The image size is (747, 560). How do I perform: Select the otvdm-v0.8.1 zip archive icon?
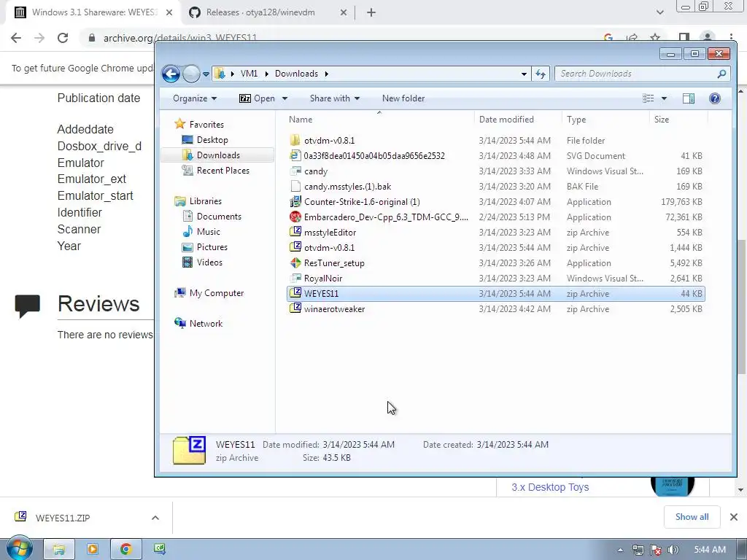coord(295,247)
